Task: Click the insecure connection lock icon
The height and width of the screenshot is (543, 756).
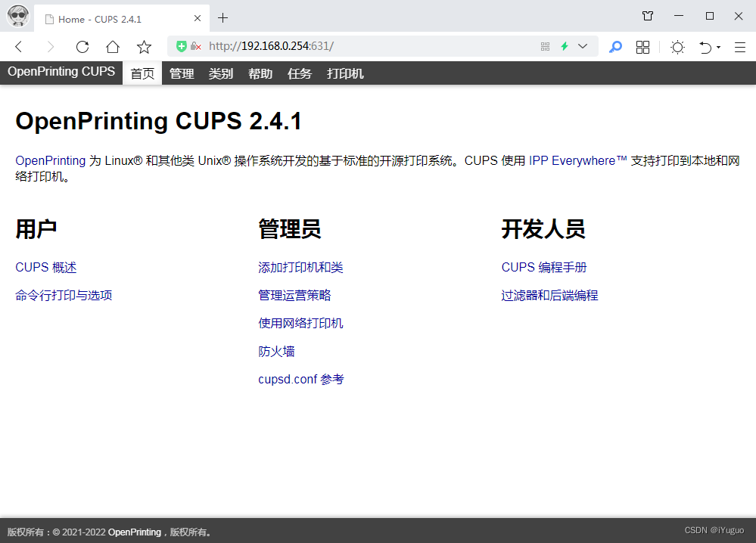Action: point(195,46)
